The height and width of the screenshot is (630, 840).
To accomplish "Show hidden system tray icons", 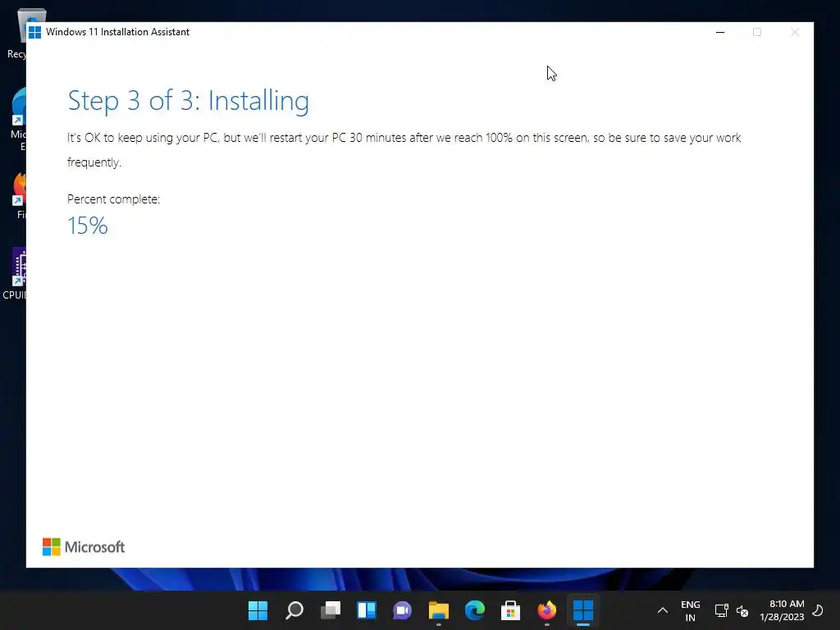I will click(x=663, y=610).
